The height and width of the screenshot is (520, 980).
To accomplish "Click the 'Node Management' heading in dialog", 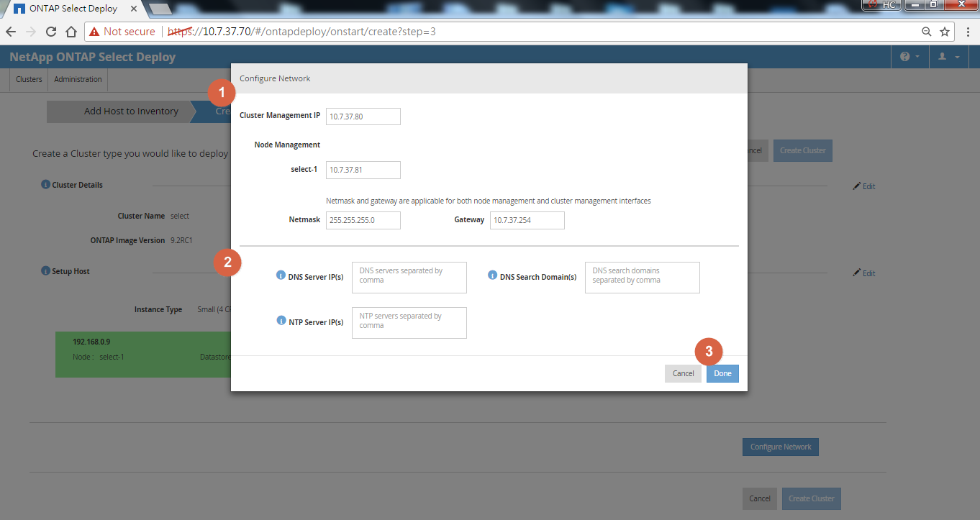I will 287,145.
